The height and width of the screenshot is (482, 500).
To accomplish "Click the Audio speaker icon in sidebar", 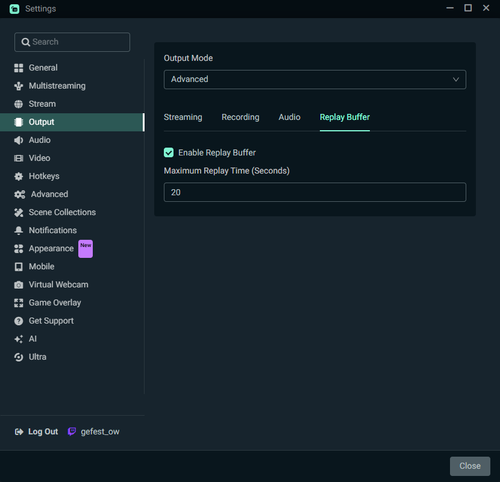I will pos(19,140).
